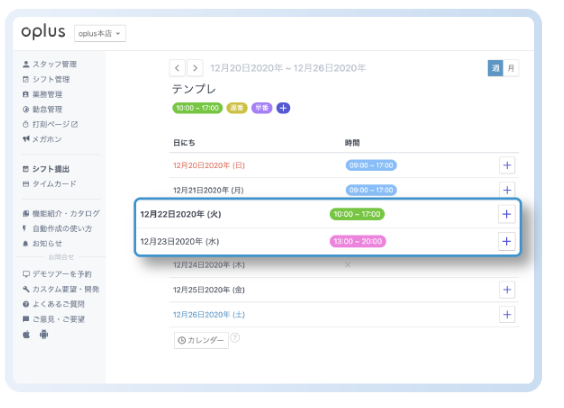Add shift on 12月23日 with plus button

pyautogui.click(x=506, y=241)
